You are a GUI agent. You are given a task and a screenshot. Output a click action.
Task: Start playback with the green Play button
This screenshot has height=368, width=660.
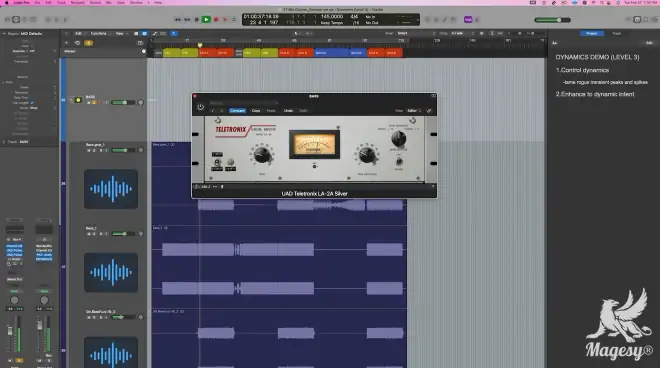[206, 19]
